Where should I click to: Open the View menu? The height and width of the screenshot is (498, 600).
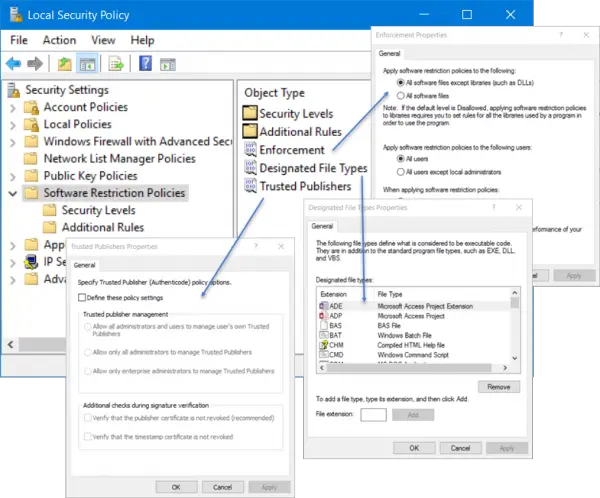pyautogui.click(x=103, y=40)
